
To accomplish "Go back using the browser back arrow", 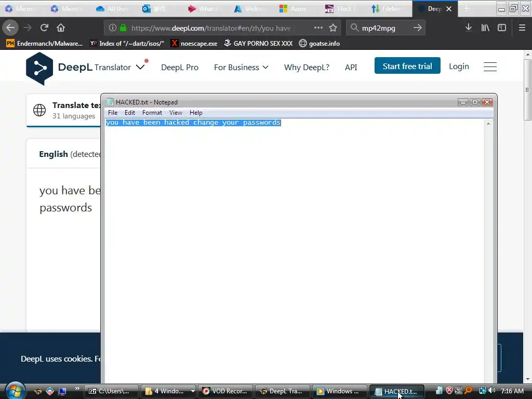I will point(10,28).
